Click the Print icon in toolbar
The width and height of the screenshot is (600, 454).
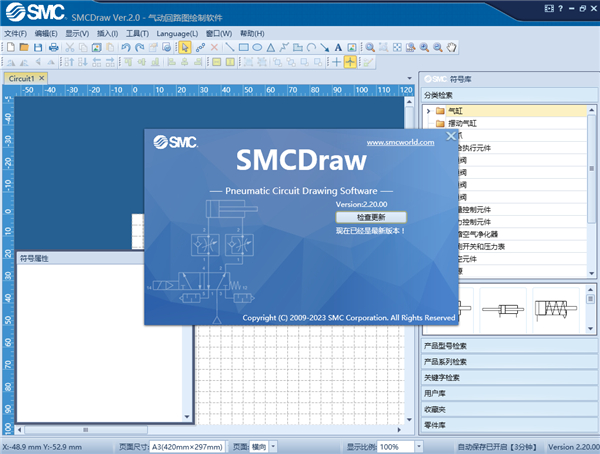coord(53,47)
